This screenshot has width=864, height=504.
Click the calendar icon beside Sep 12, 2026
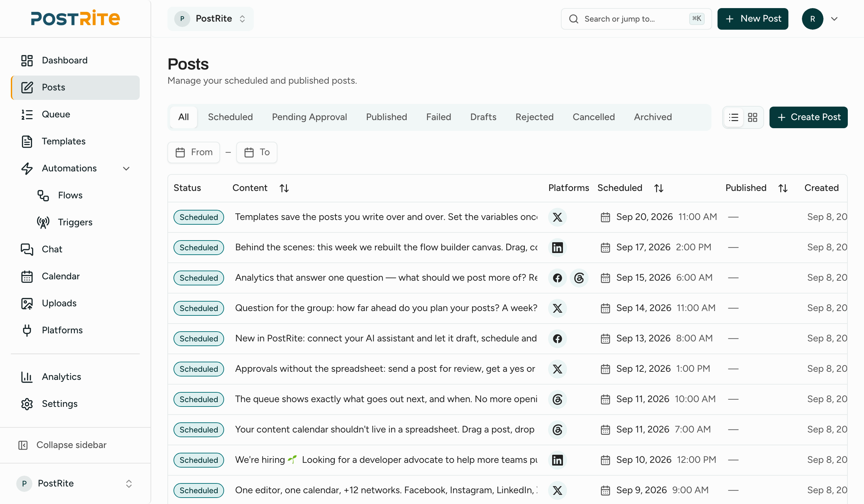point(605,369)
